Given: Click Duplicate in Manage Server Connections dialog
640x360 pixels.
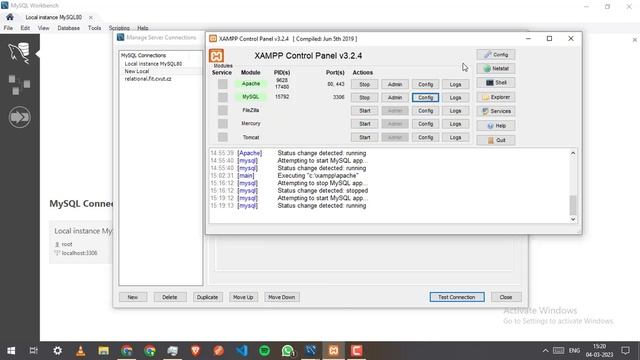Looking at the screenshot, I should click(x=207, y=297).
